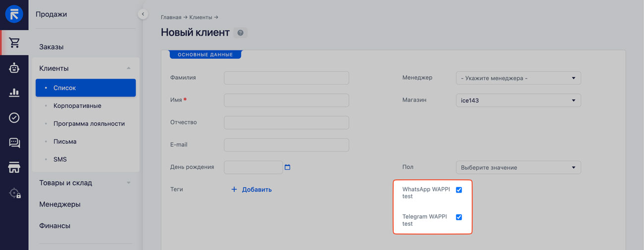Open the manager selection dropdown
Screen dimensions: 644x250
(x=518, y=78)
